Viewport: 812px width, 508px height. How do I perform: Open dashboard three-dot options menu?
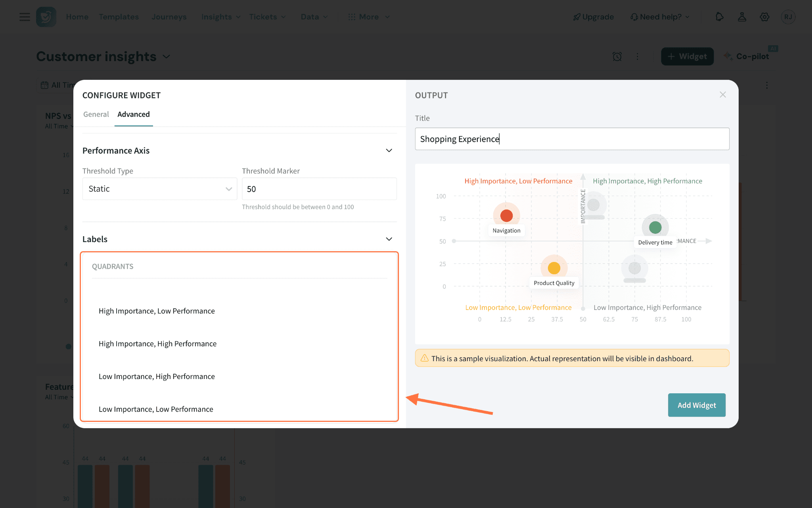pos(638,56)
